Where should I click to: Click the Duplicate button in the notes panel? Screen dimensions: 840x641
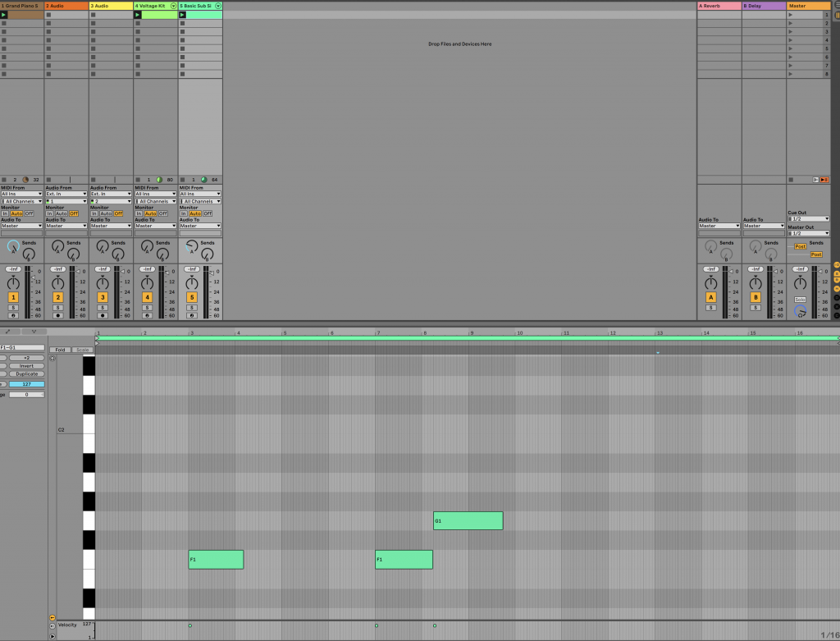(27, 373)
